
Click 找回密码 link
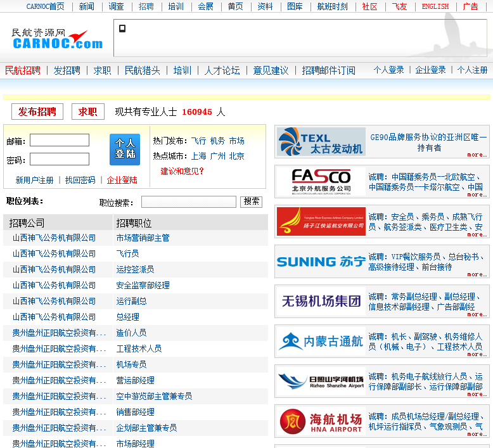coord(80,180)
